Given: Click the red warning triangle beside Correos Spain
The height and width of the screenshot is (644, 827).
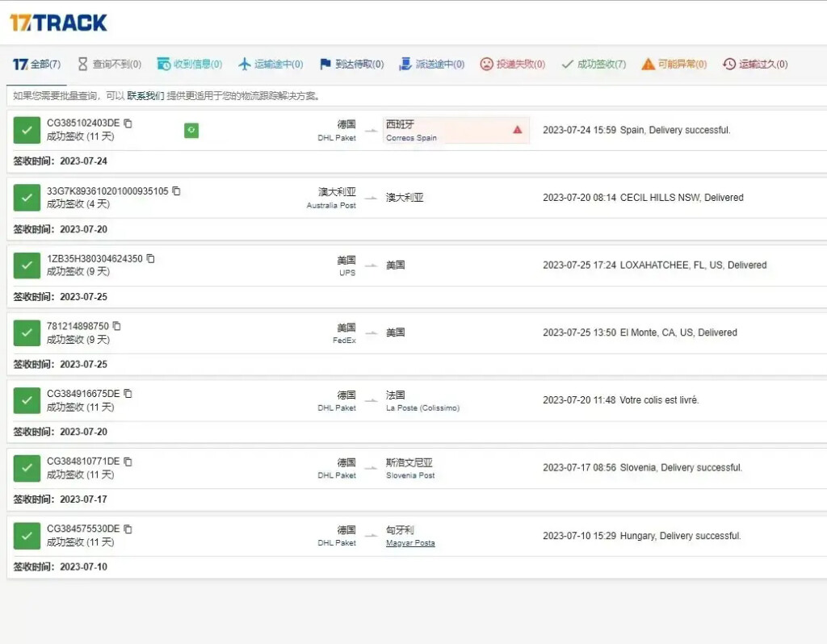Looking at the screenshot, I should [518, 129].
